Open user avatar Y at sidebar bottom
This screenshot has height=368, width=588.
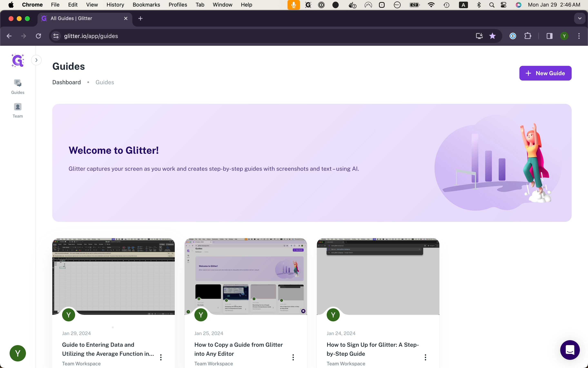pos(18,353)
